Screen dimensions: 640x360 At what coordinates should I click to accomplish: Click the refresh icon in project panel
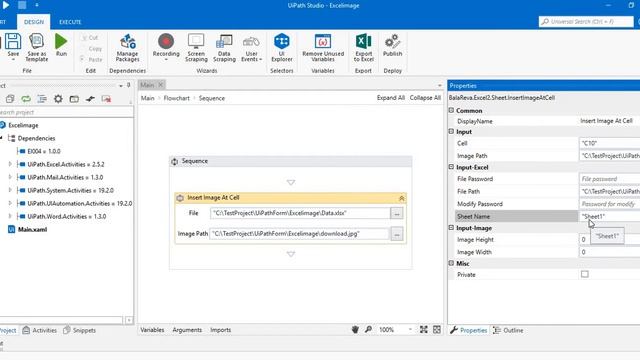click(26, 99)
